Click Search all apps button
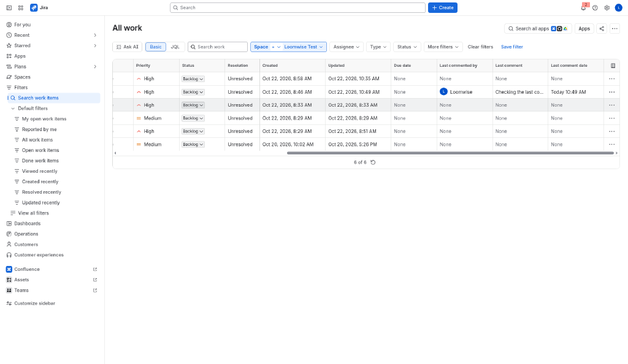The height and width of the screenshot is (364, 628). pyautogui.click(x=538, y=28)
